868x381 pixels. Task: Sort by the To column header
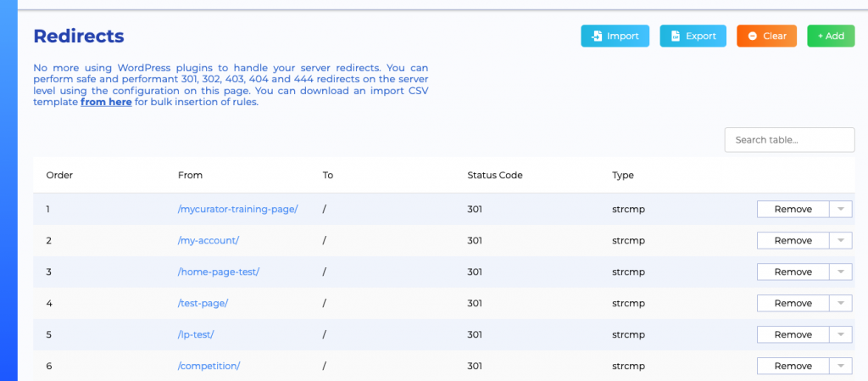pos(328,176)
